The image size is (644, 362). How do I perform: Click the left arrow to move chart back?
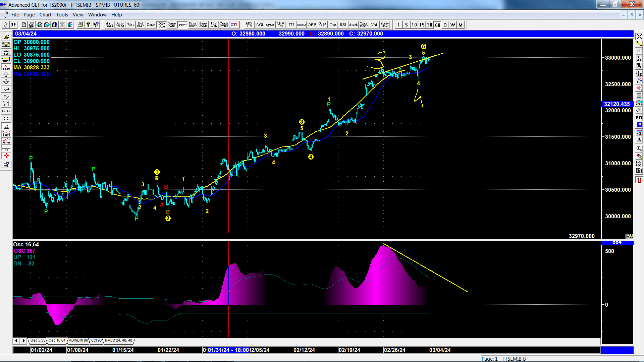[6, 89]
